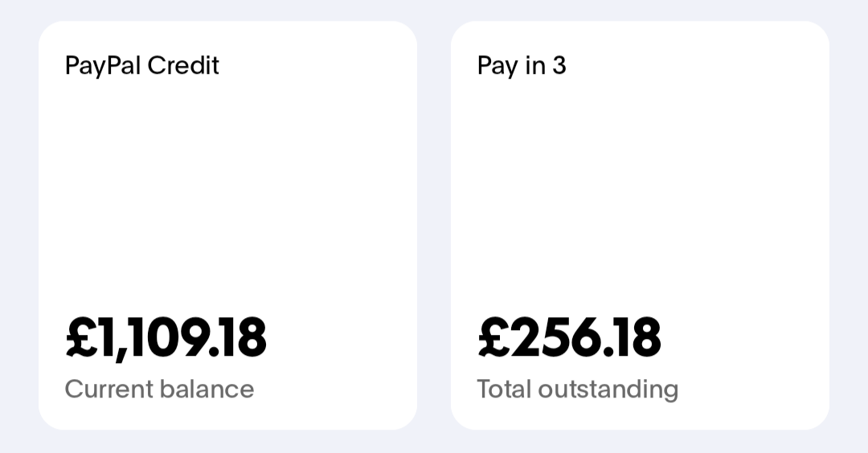Click the PayPal Credit heading text
Image resolution: width=868 pixels, height=453 pixels.
tap(142, 65)
